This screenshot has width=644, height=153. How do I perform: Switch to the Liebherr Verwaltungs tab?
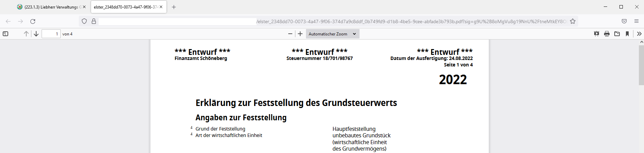pos(51,7)
